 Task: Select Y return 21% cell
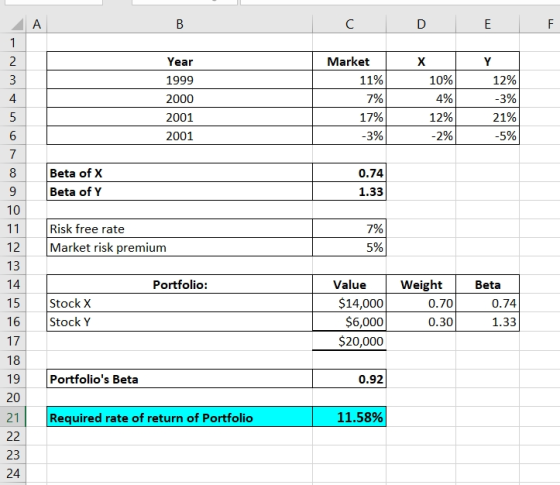coord(488,117)
